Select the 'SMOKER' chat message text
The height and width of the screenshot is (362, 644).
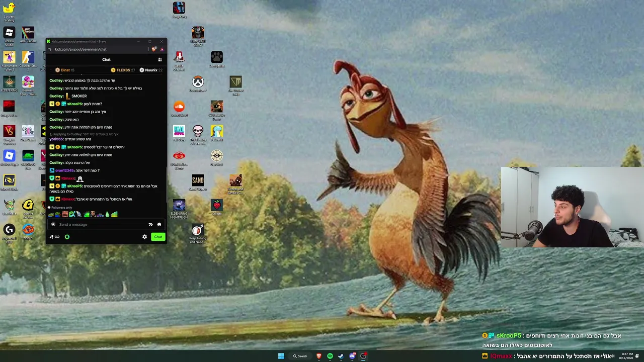[x=79, y=96]
